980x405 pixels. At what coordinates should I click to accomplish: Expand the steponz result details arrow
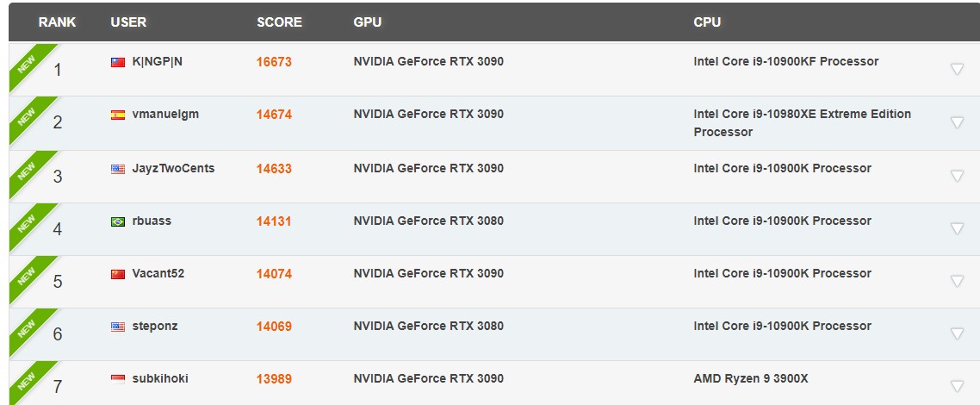pyautogui.click(x=957, y=333)
